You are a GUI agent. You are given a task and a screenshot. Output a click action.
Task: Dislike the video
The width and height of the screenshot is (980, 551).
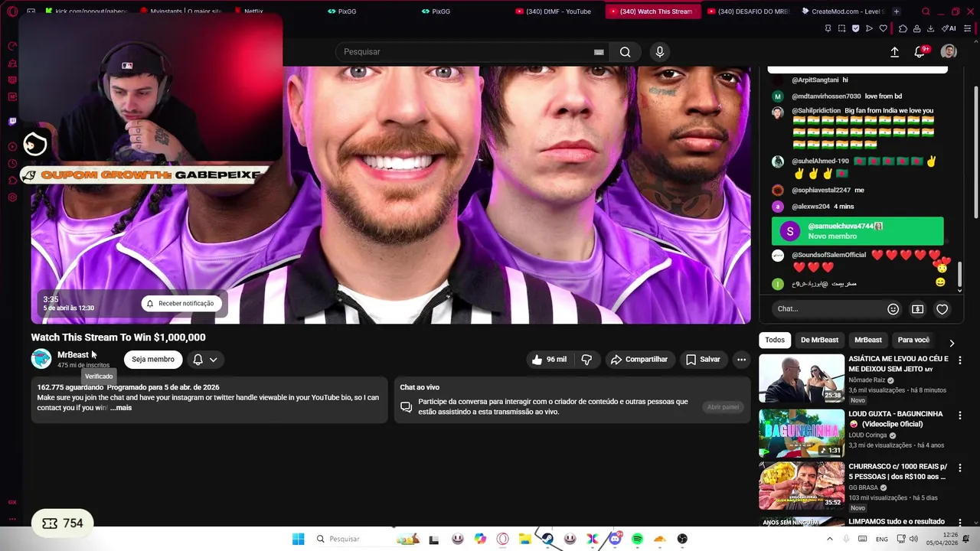click(586, 360)
